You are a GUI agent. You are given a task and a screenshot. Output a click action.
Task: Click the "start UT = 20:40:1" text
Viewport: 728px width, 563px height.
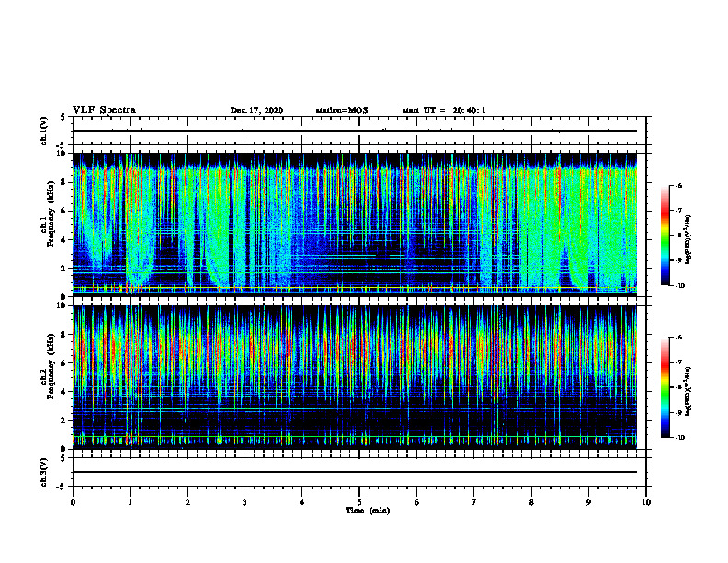coord(444,110)
